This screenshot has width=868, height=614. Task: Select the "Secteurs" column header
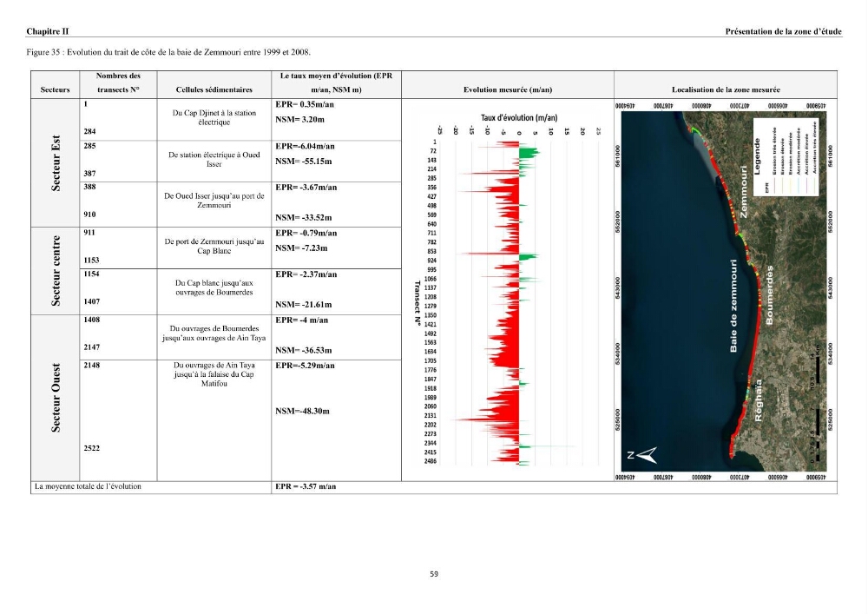point(55,89)
